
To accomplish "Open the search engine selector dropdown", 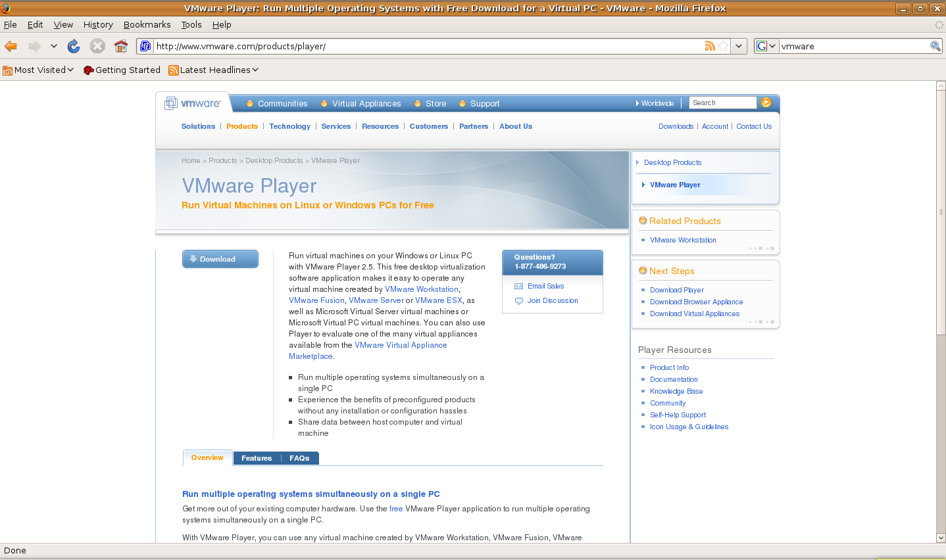I will coord(772,46).
